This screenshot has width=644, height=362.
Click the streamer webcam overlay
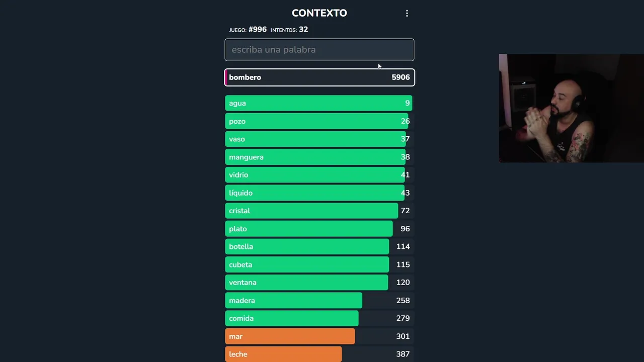tap(571, 108)
